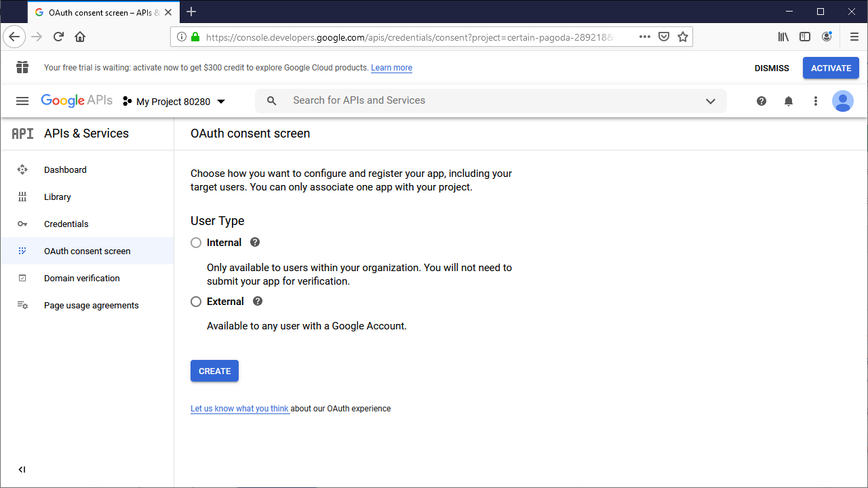The width and height of the screenshot is (868, 488).
Task: Open the My Project 80280 project selector
Action: tap(174, 100)
